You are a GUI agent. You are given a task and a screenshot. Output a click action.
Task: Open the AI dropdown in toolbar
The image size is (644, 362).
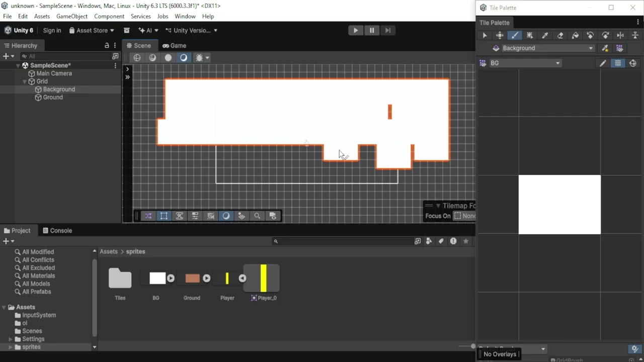point(148,30)
